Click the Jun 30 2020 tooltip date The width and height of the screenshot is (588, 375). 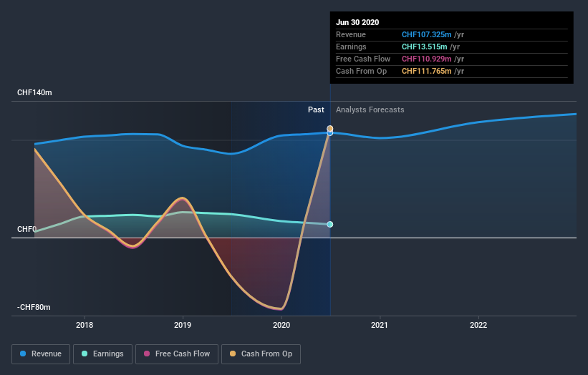click(x=357, y=22)
